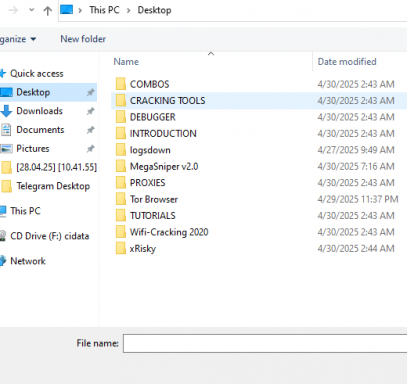Click the pin icon beside Pictures
The image size is (407, 384).
[x=90, y=148]
